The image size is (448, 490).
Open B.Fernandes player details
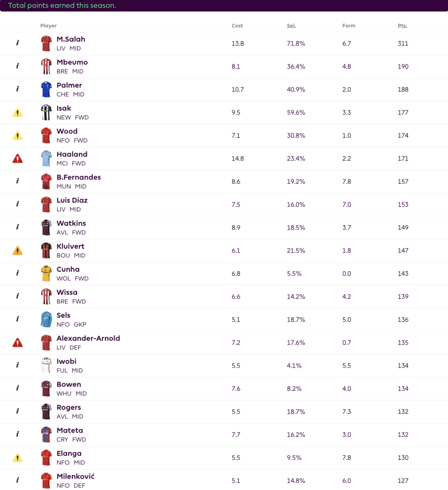[x=78, y=177]
